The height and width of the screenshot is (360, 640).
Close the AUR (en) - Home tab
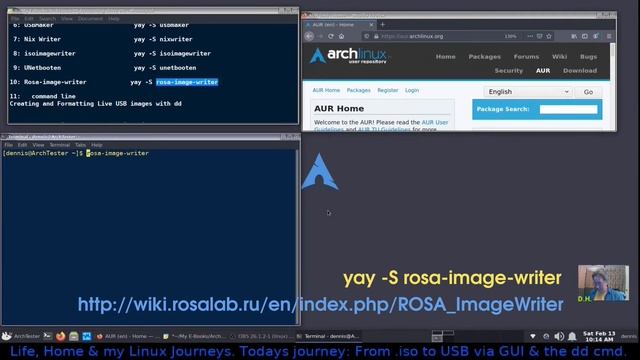click(371, 24)
